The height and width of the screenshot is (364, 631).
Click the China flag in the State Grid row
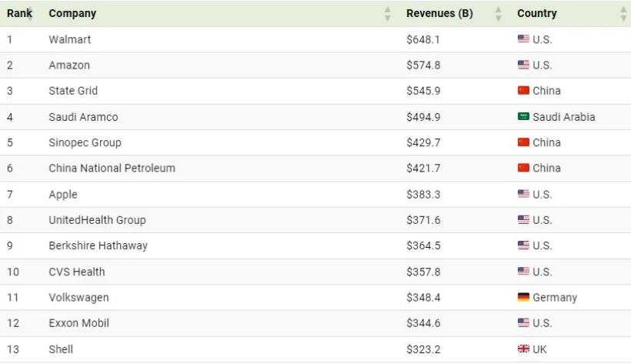pos(523,91)
